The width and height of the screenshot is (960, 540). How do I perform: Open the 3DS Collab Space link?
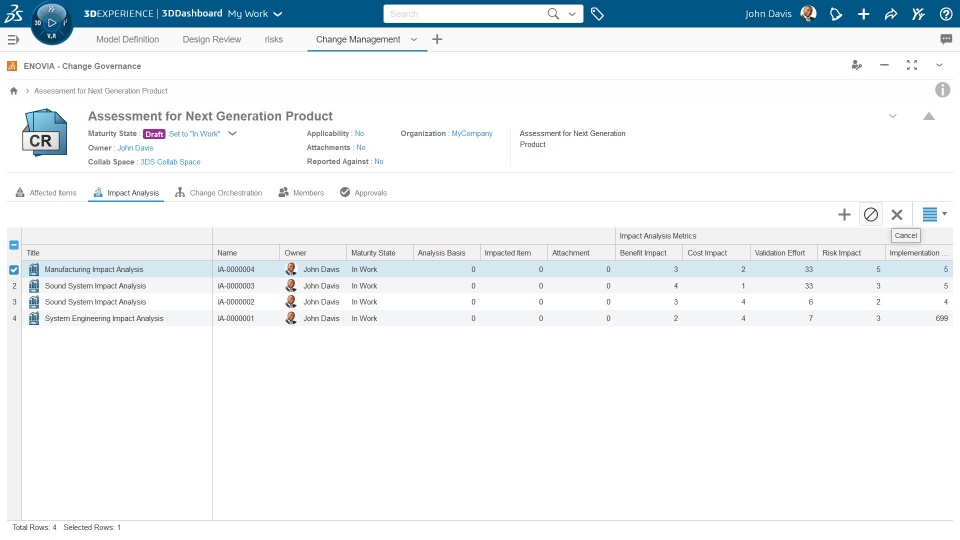pyautogui.click(x=170, y=162)
